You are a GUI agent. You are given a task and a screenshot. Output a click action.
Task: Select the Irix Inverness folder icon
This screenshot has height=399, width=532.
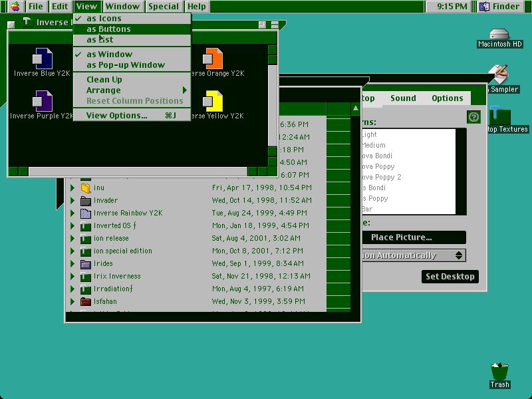(86, 277)
